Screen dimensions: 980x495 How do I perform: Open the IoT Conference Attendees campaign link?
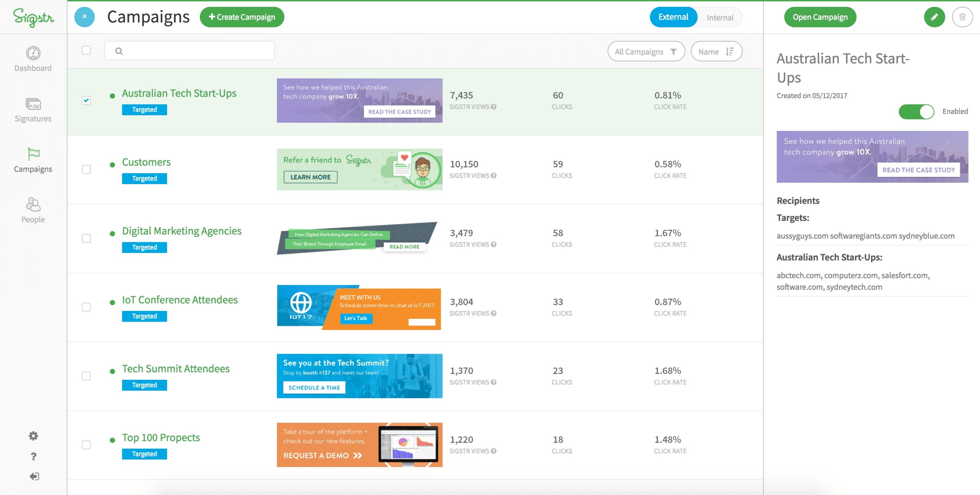(x=180, y=300)
